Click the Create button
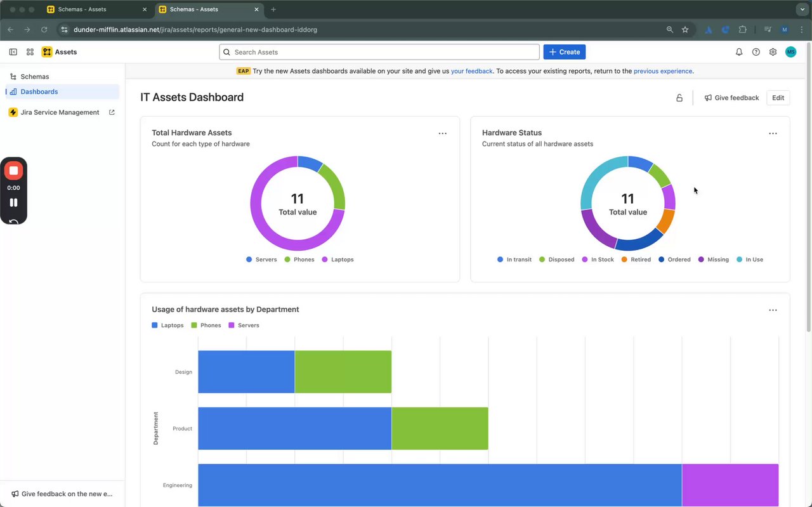 tap(564, 52)
